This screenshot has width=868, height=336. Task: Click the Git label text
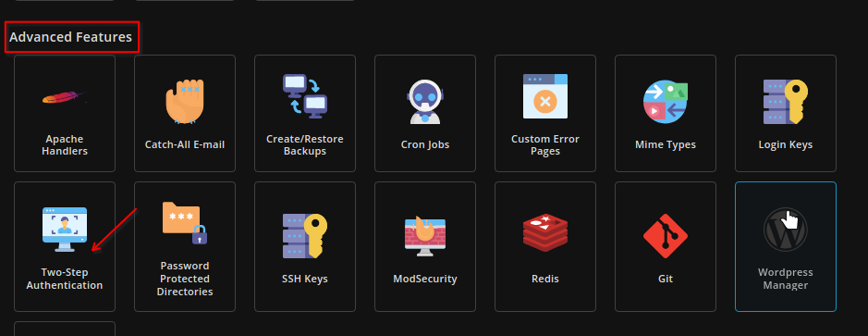point(666,279)
